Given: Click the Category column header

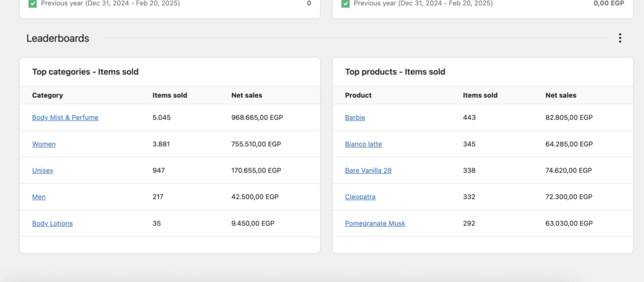Looking at the screenshot, I should coord(47,95).
